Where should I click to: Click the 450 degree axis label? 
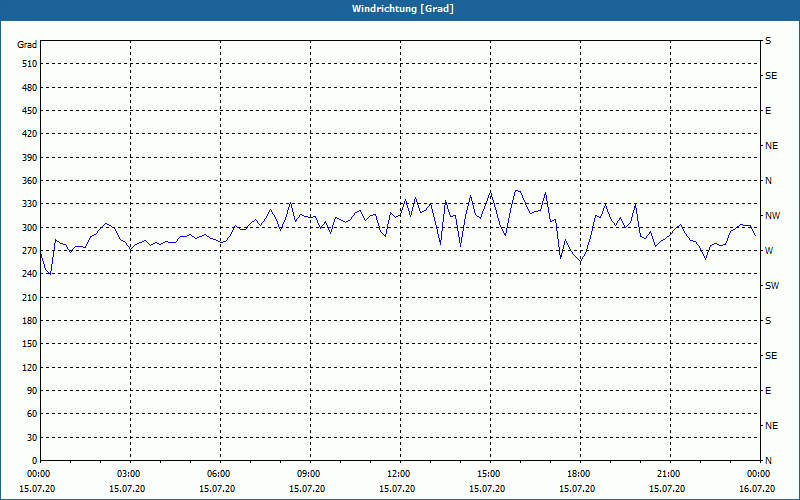click(x=30, y=111)
